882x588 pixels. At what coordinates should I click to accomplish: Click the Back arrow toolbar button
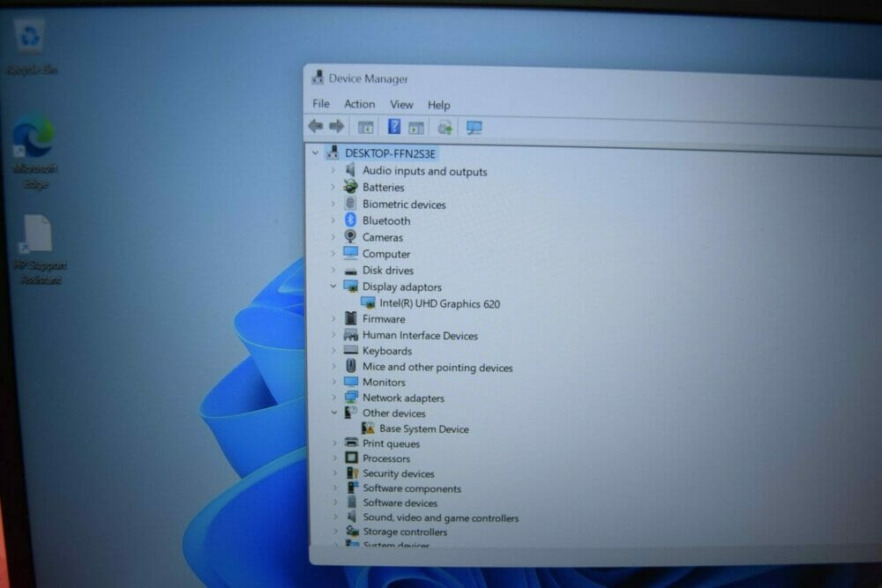click(316, 126)
